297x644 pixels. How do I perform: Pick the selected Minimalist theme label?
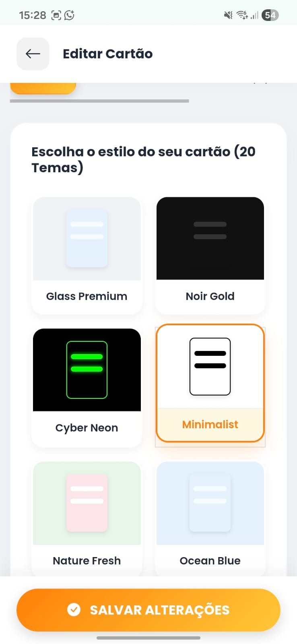[210, 425]
